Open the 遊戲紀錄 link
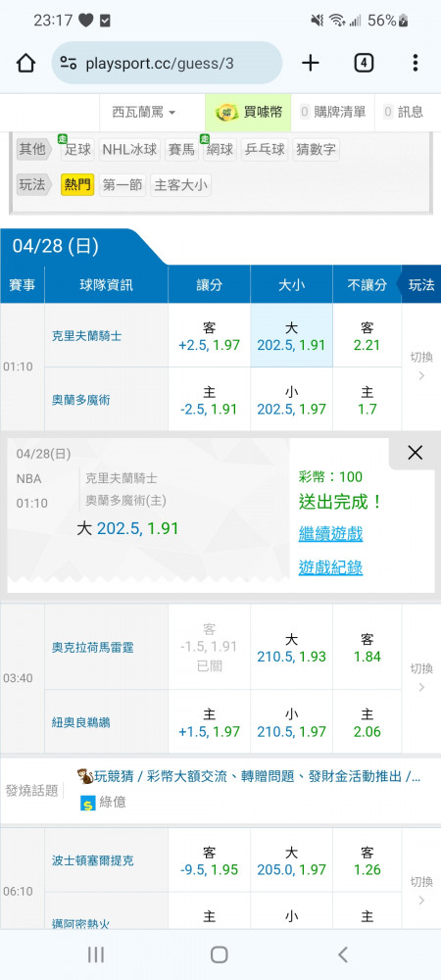This screenshot has height=980, width=441. (x=330, y=567)
